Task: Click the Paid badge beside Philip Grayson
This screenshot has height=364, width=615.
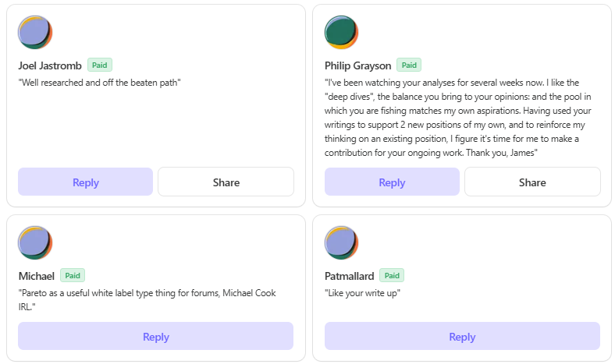Action: (409, 65)
